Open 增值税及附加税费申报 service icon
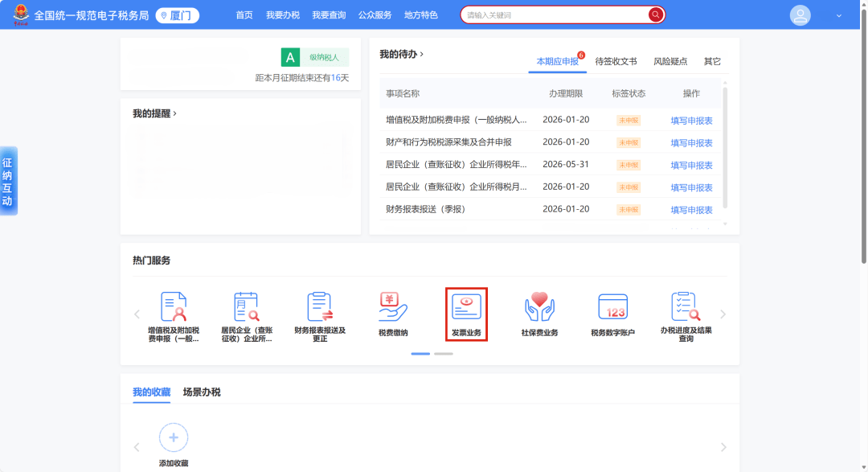 point(174,308)
